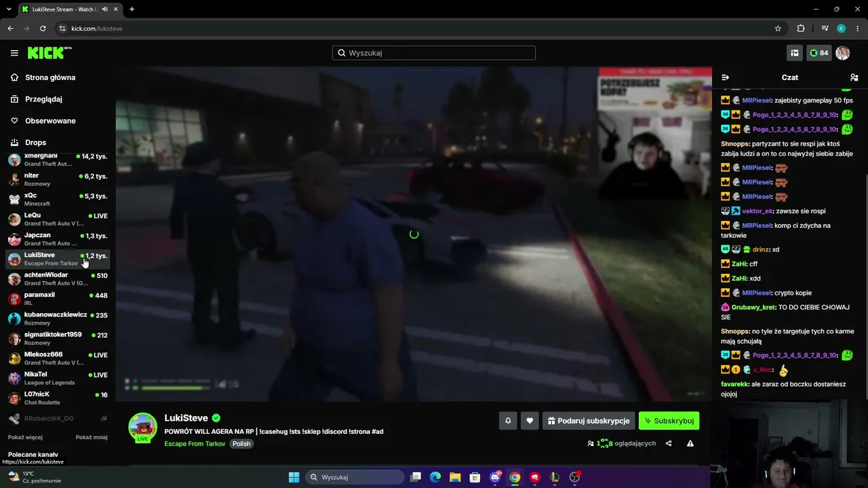Viewport: 868px width, 488px height.
Task: Expand list with Pokaż więcej
Action: 25,437
